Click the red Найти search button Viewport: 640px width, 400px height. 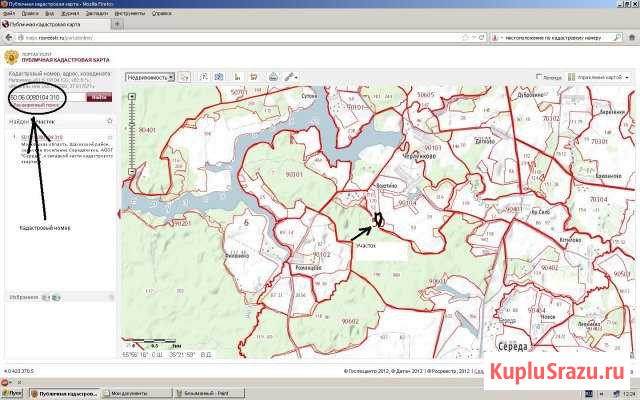[99, 97]
